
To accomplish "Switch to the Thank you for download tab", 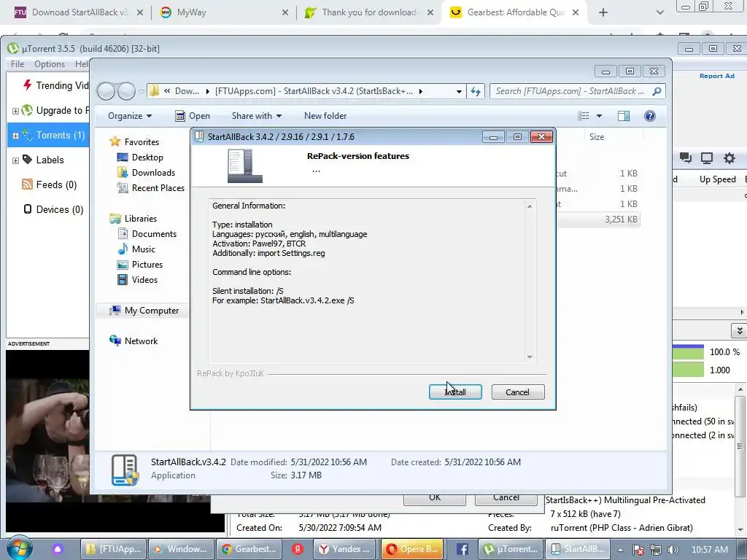I will [368, 12].
